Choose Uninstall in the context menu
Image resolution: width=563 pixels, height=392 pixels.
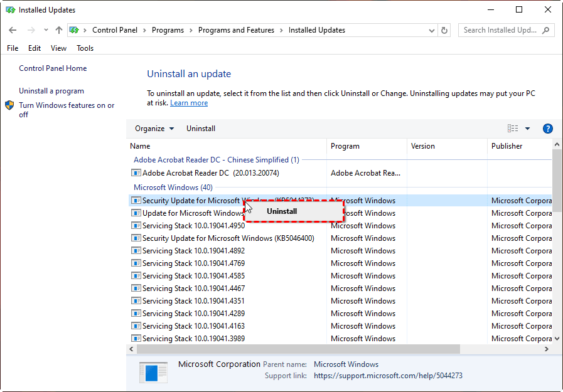(x=294, y=211)
